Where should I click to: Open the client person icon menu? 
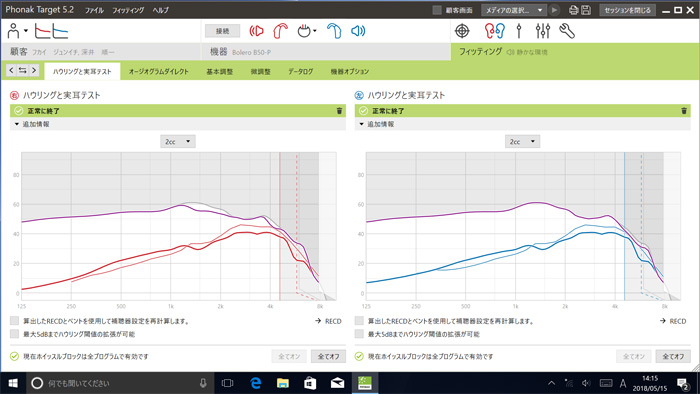click(17, 31)
